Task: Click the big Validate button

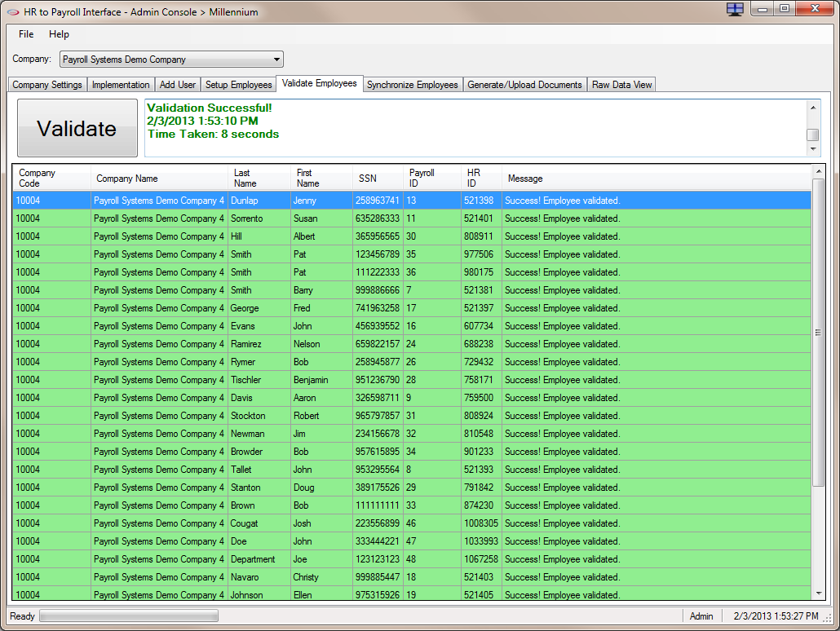Action: [x=77, y=128]
